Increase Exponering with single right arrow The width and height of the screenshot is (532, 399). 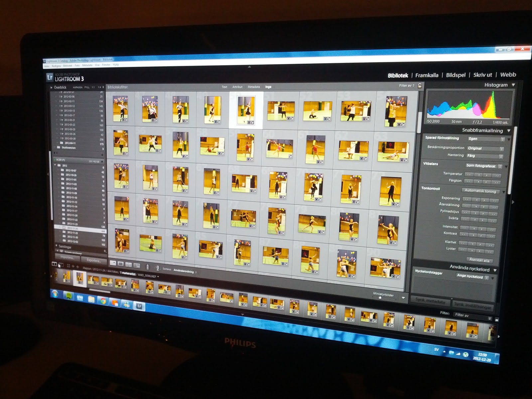484,200
